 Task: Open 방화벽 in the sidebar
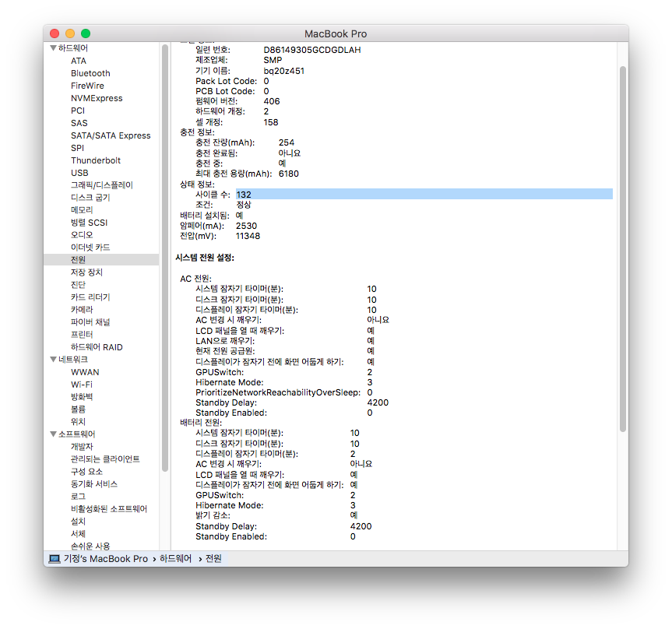click(x=82, y=397)
